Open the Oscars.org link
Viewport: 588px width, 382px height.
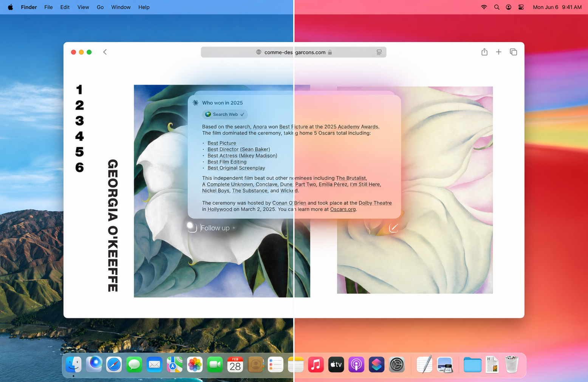[343, 209]
